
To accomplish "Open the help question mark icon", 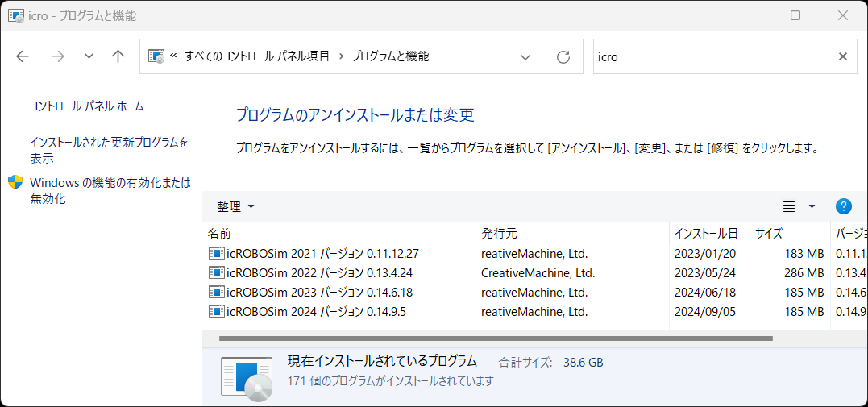I will pyautogui.click(x=844, y=206).
